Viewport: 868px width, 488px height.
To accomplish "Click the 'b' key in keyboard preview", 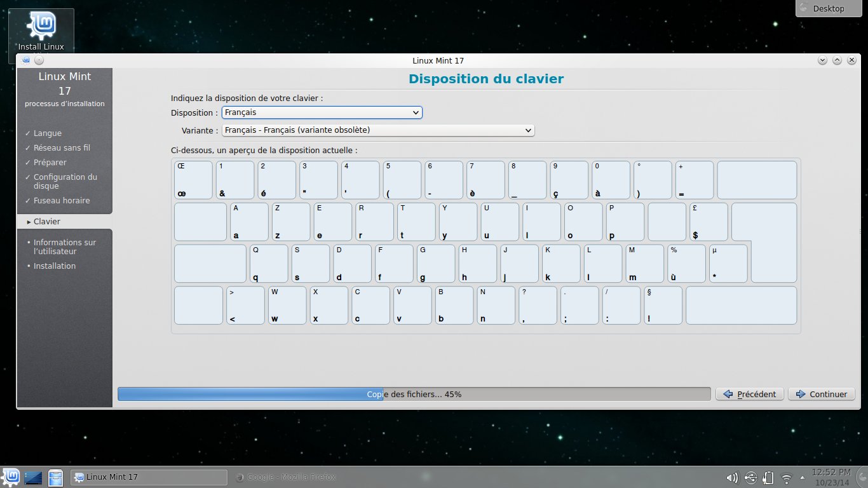I will pos(454,306).
